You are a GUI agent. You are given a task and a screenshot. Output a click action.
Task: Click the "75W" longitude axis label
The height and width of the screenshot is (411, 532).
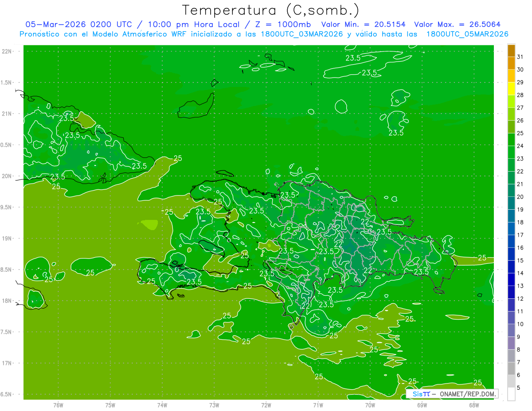(110, 405)
